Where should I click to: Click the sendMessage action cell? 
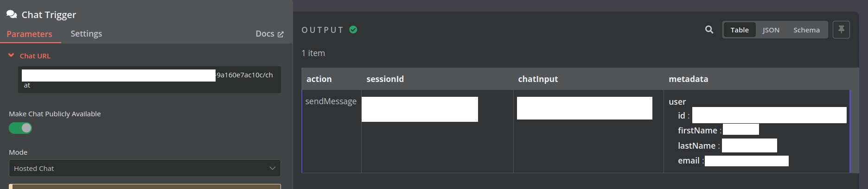tap(331, 101)
